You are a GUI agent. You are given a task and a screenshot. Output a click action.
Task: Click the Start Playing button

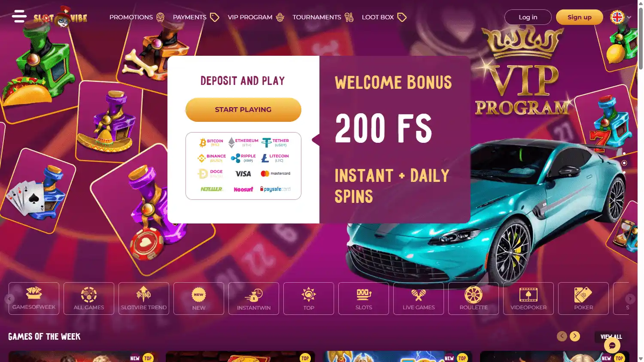tap(243, 110)
